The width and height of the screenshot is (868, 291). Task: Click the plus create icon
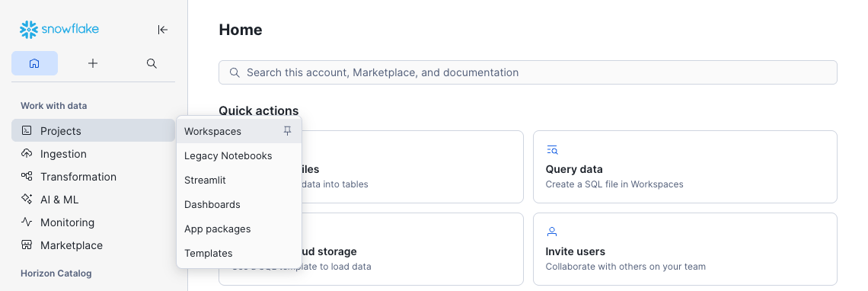point(93,63)
